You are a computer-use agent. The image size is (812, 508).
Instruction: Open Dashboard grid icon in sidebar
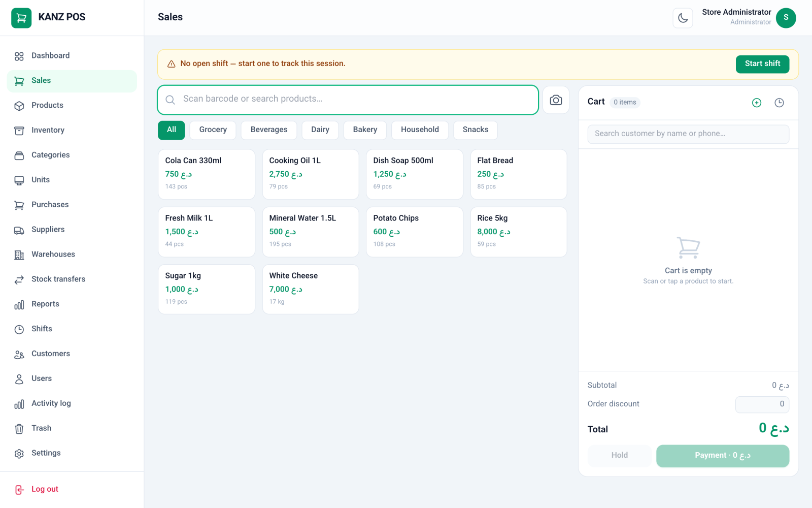[19, 56]
